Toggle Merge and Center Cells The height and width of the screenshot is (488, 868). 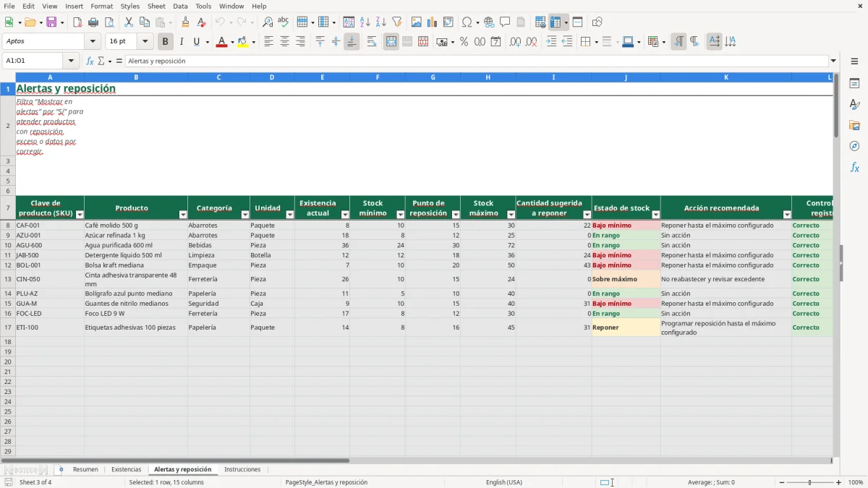pyautogui.click(x=391, y=42)
